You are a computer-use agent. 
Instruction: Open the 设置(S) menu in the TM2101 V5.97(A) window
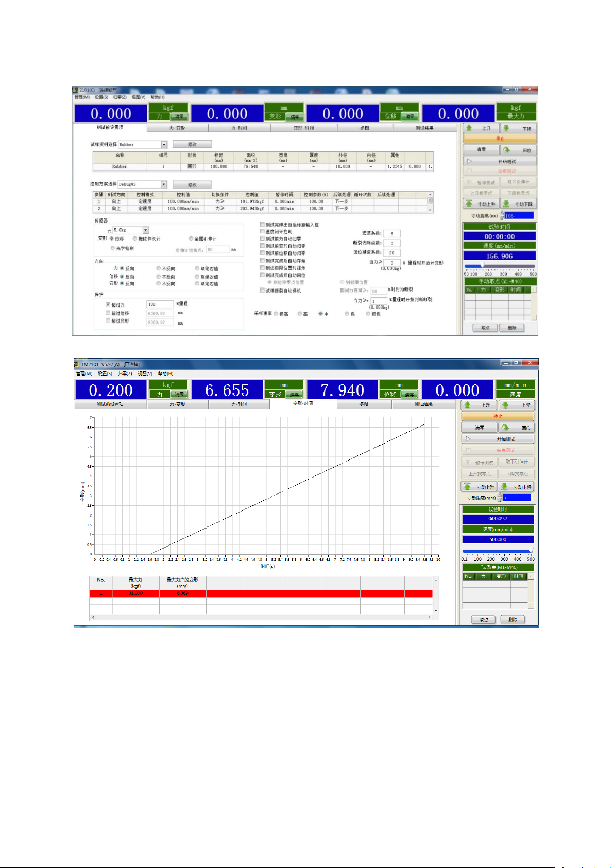(x=105, y=373)
